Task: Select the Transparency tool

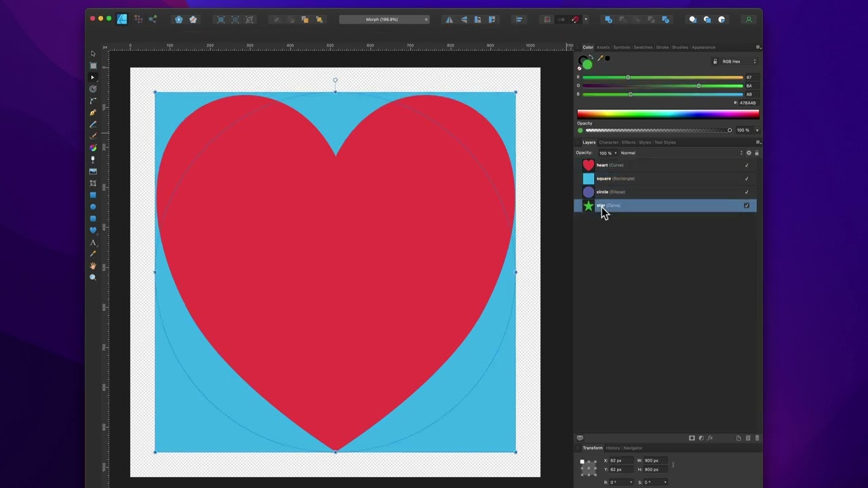Action: (93, 160)
